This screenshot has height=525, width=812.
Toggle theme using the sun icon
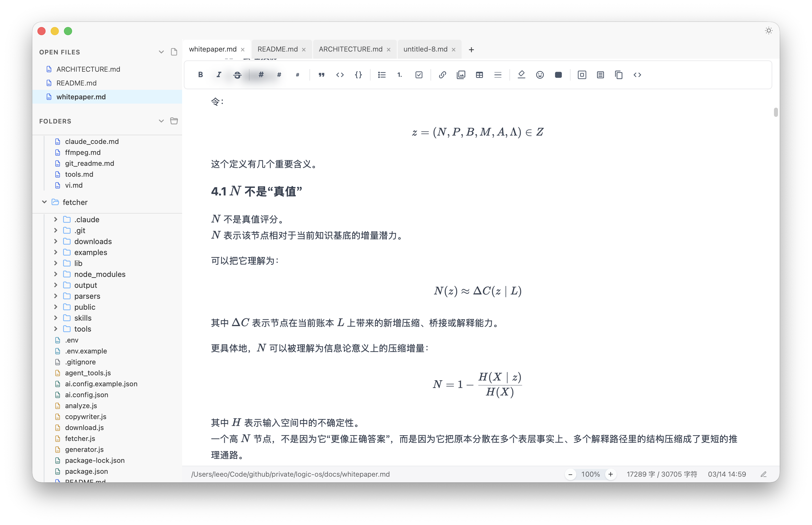click(x=768, y=30)
